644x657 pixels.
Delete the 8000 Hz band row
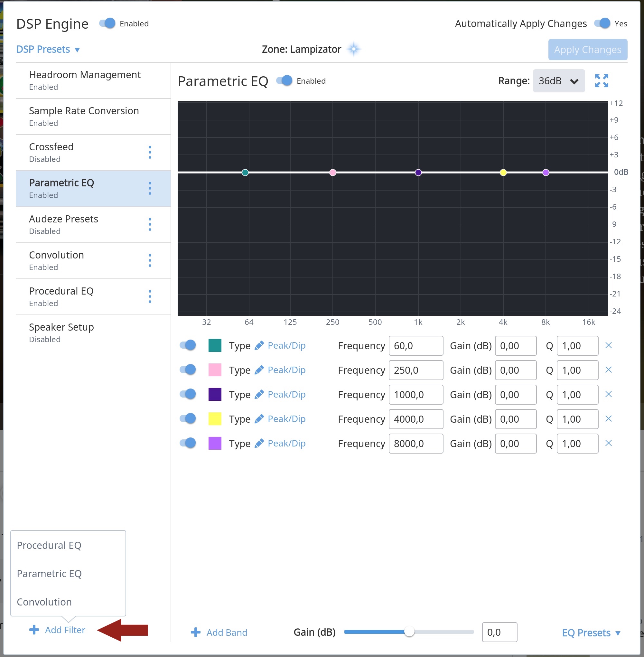pos(608,443)
